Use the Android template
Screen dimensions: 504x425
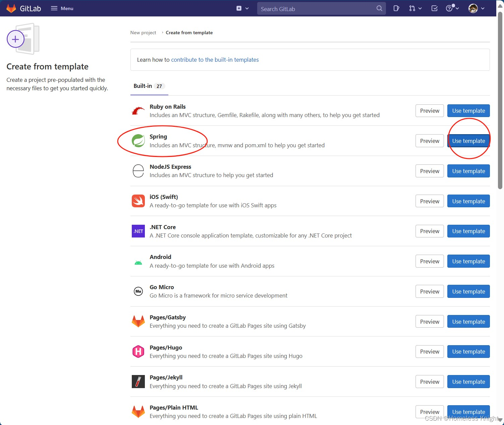(468, 261)
